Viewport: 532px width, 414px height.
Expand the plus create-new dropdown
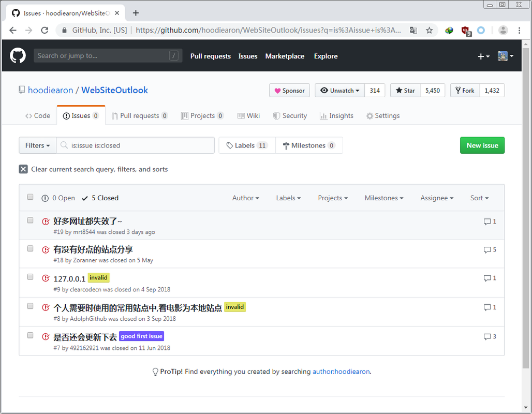[x=483, y=56]
